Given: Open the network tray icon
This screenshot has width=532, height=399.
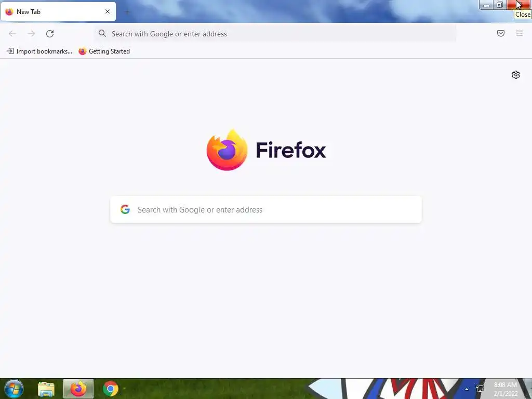Looking at the screenshot, I should 480,389.
